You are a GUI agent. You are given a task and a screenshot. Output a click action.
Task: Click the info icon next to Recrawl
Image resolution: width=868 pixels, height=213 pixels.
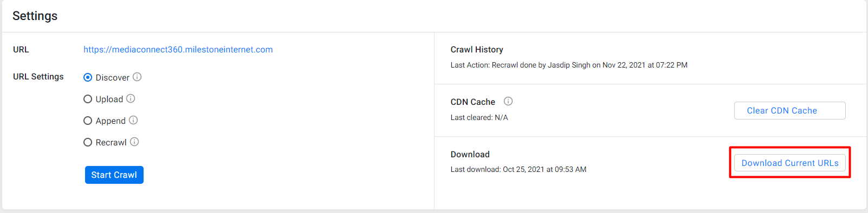point(134,142)
